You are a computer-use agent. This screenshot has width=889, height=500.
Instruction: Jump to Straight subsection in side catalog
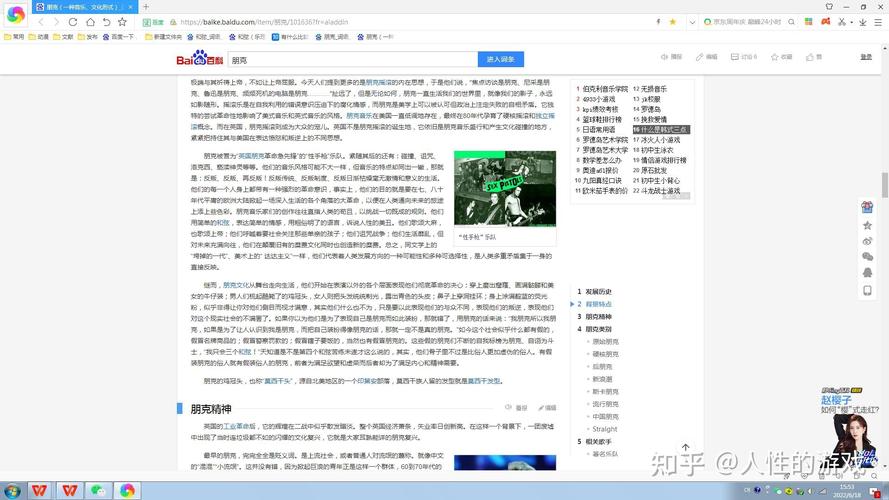[x=605, y=429]
